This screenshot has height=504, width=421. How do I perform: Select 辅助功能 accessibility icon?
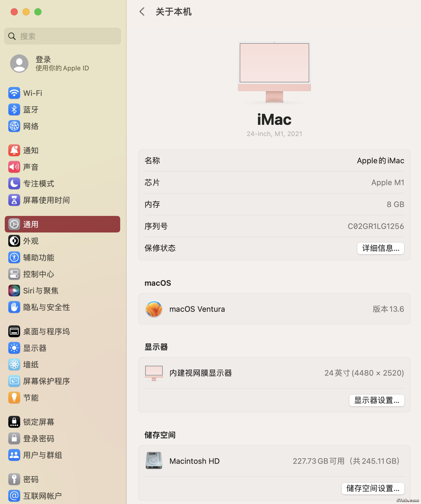[x=14, y=258]
